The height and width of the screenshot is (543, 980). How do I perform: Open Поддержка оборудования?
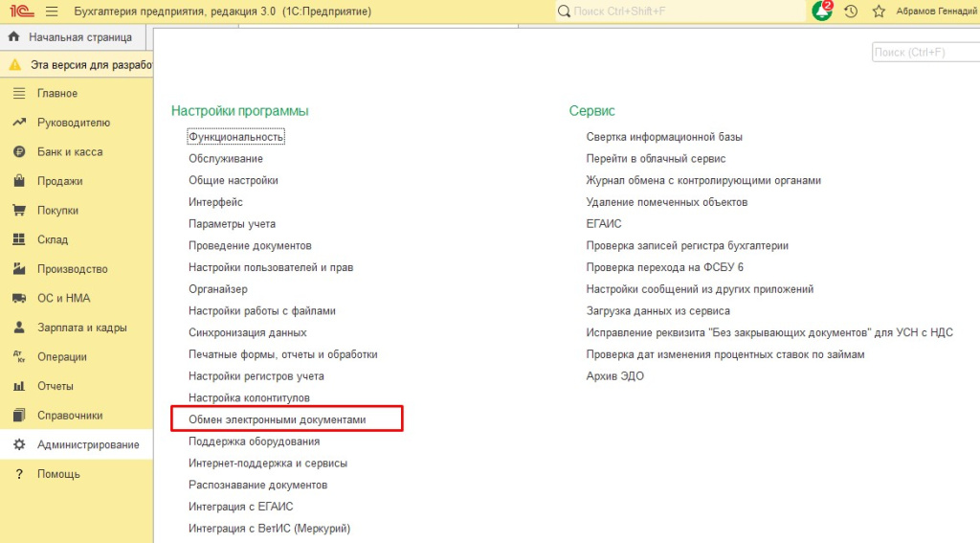tap(255, 441)
